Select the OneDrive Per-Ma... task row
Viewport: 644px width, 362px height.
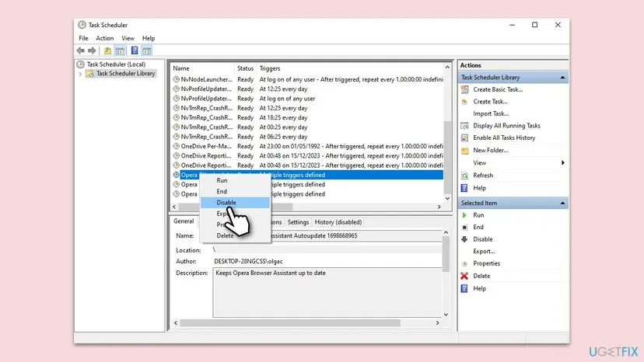307,146
